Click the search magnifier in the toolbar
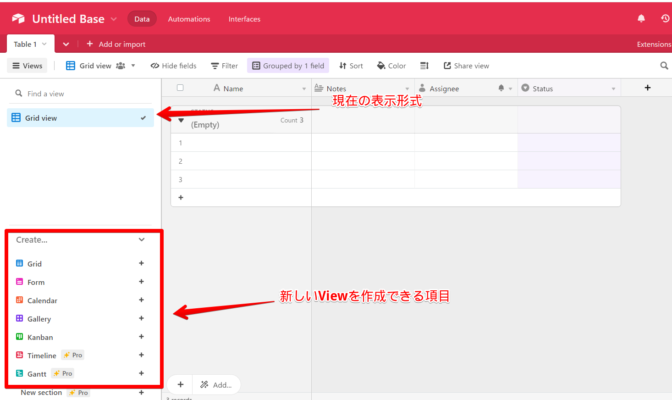 click(x=664, y=66)
